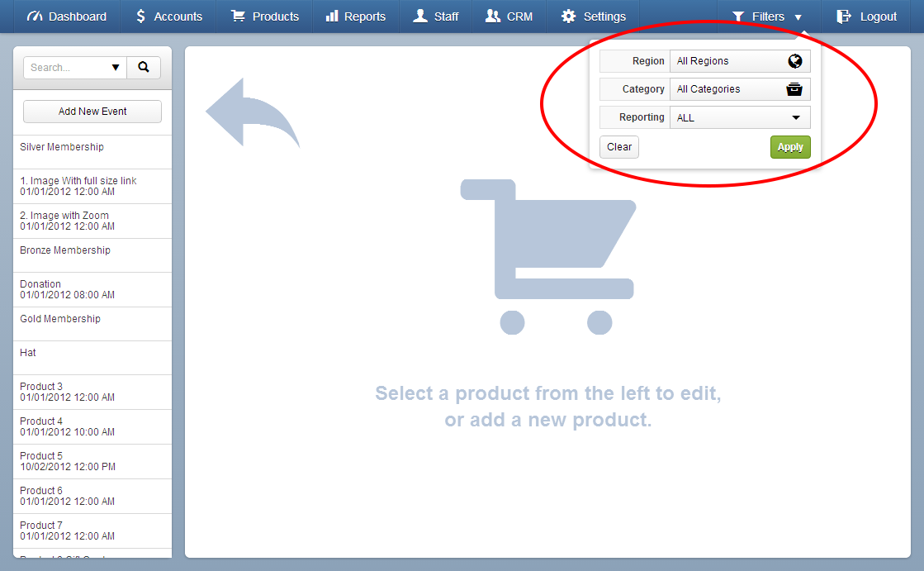Select the Dashboard speedometer icon
This screenshot has width=924, height=571.
(35, 16)
